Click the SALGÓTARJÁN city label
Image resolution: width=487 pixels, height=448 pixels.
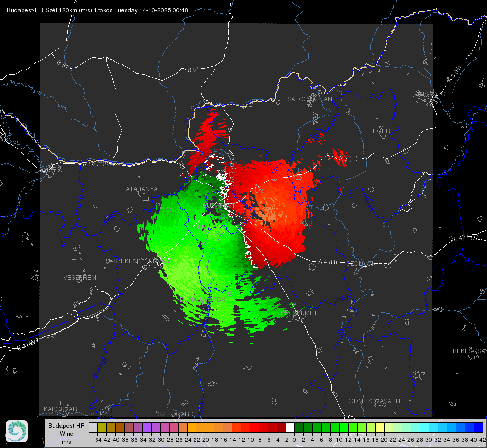309,99
